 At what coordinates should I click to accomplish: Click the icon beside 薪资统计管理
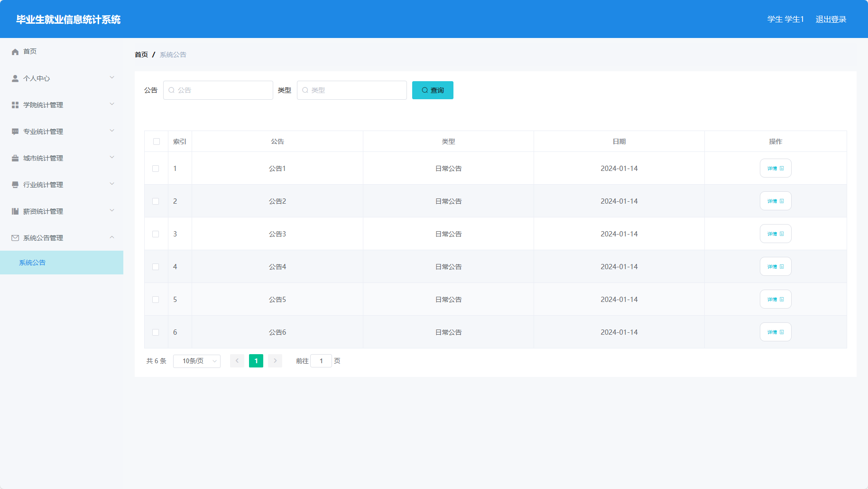point(15,211)
